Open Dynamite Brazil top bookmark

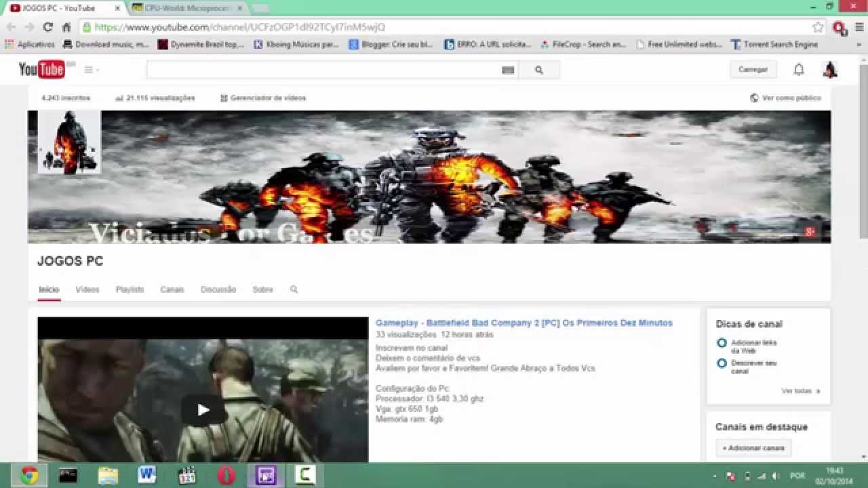[201, 45]
